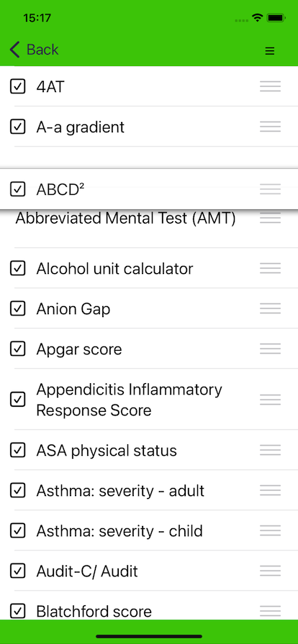Toggle the Asthma: severity - child checkbox

(x=18, y=530)
